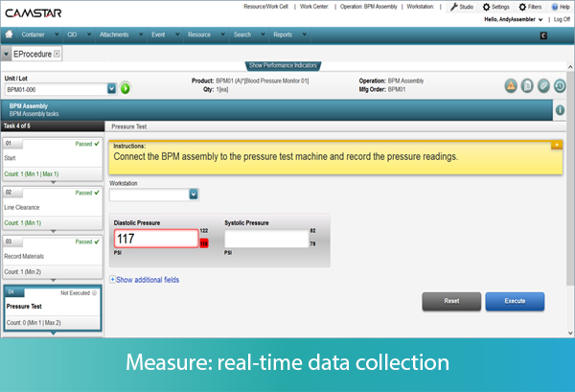Click the Diastolic Pressure input field
Viewport: 575px width, 392px height.
click(156, 239)
